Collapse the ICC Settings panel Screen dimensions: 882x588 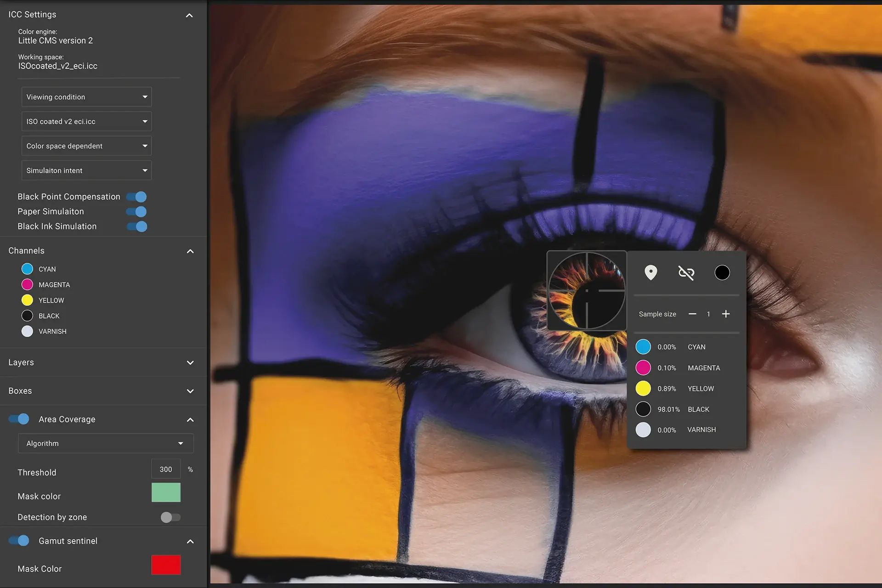[x=189, y=16]
